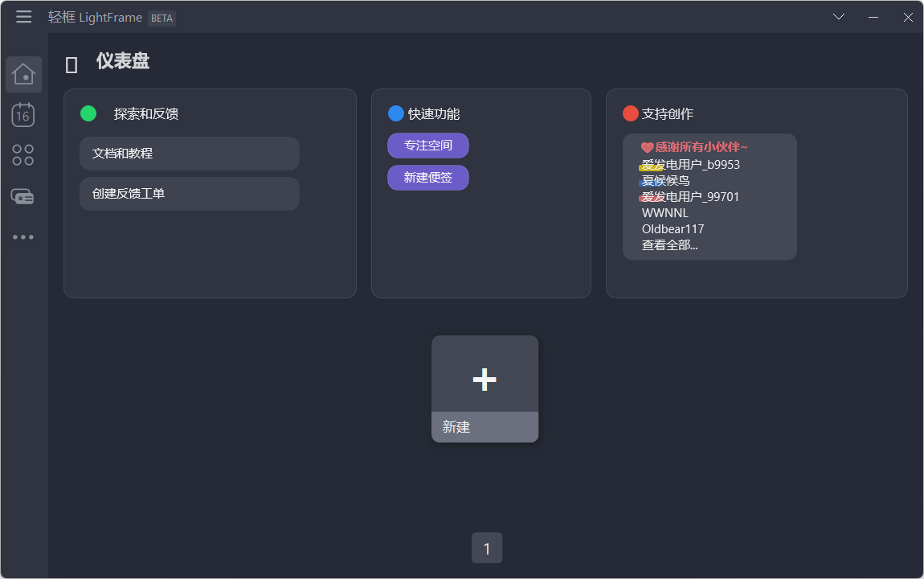Image resolution: width=924 pixels, height=579 pixels.
Task: Click the red dot beside 支持创作
Action: [x=630, y=113]
